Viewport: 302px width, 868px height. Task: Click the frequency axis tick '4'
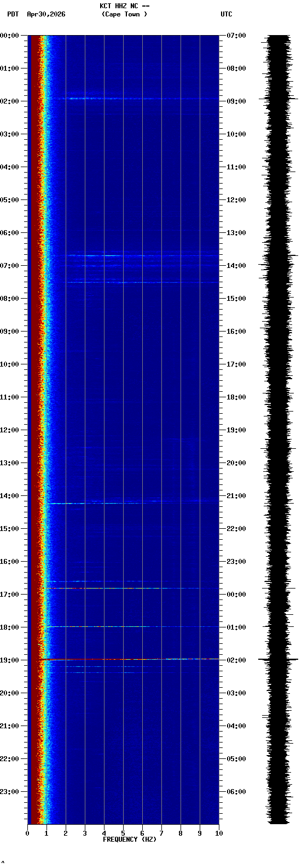pos(104,833)
